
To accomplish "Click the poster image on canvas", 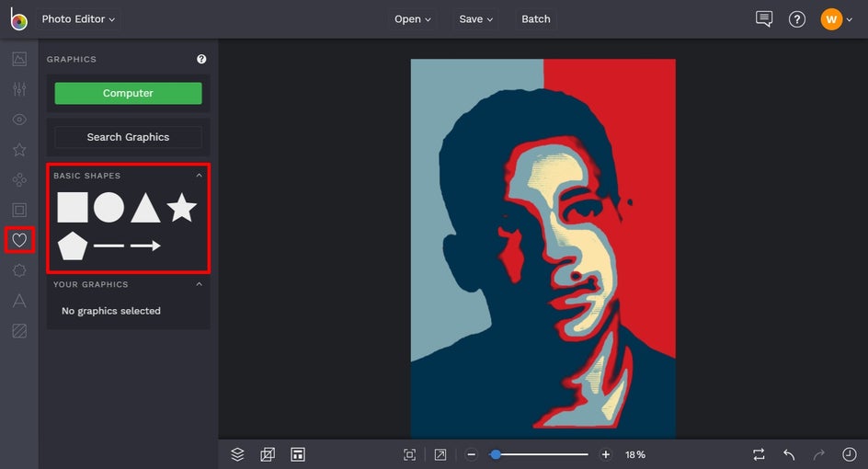I will tap(543, 248).
